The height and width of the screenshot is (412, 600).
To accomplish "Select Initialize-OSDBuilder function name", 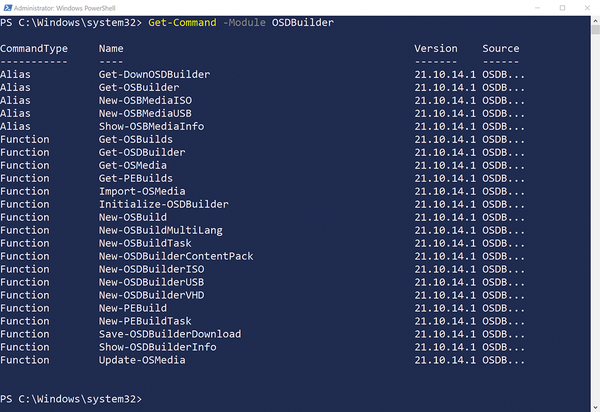I will [164, 204].
